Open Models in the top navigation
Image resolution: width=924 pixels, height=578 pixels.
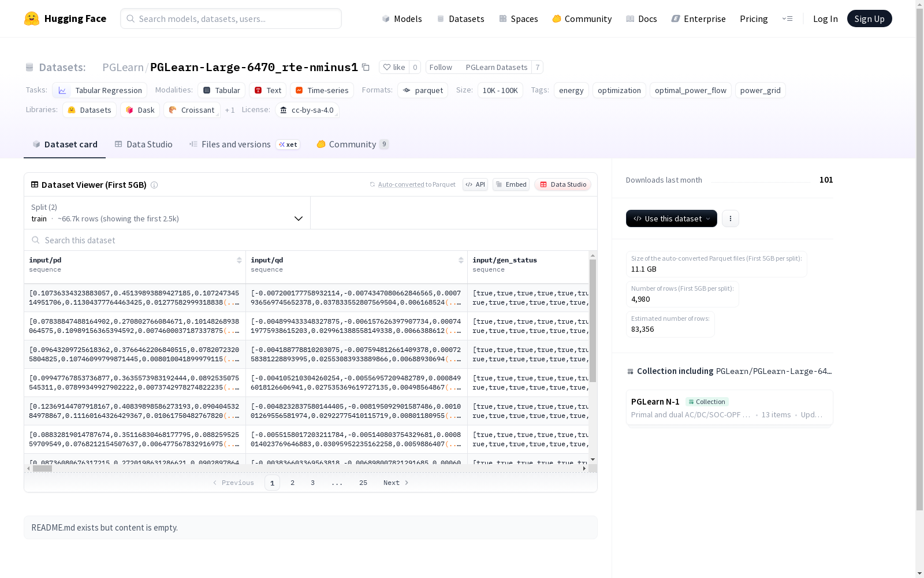402,18
